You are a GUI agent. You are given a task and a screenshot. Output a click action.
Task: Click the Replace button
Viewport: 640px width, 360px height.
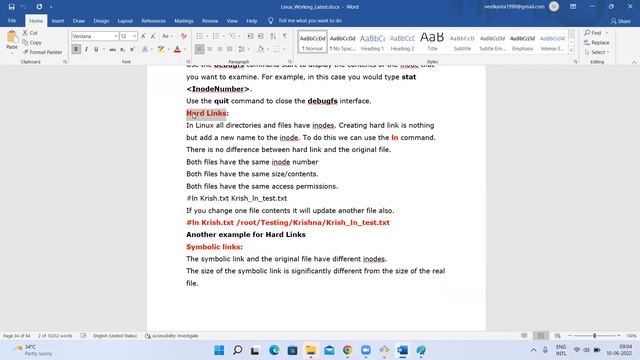coord(597,42)
